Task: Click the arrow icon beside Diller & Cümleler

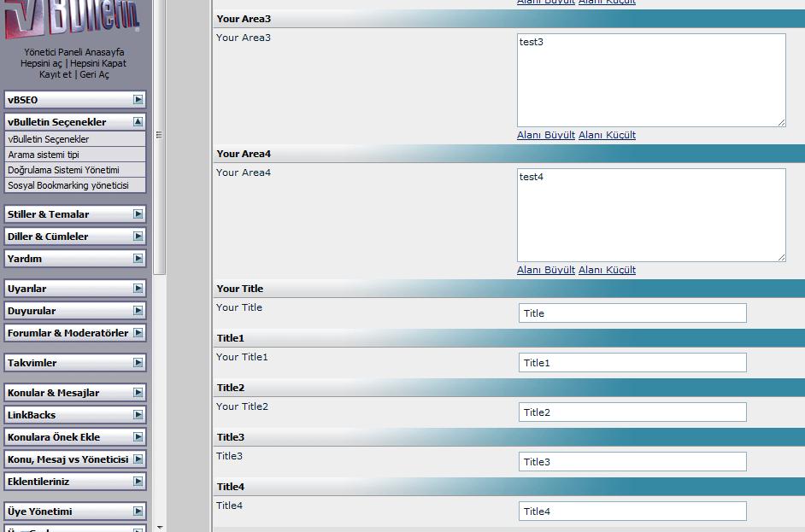Action: [138, 237]
